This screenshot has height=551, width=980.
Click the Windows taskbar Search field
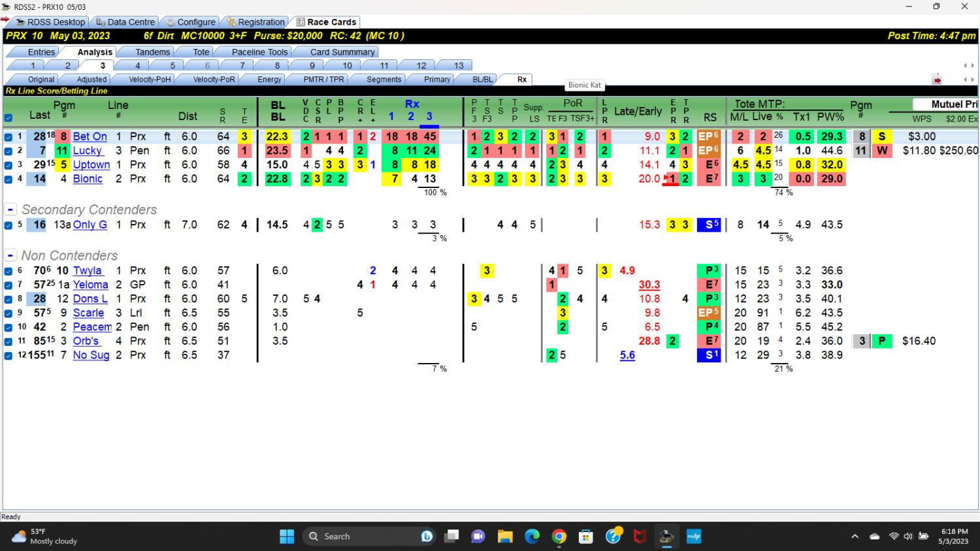[370, 537]
